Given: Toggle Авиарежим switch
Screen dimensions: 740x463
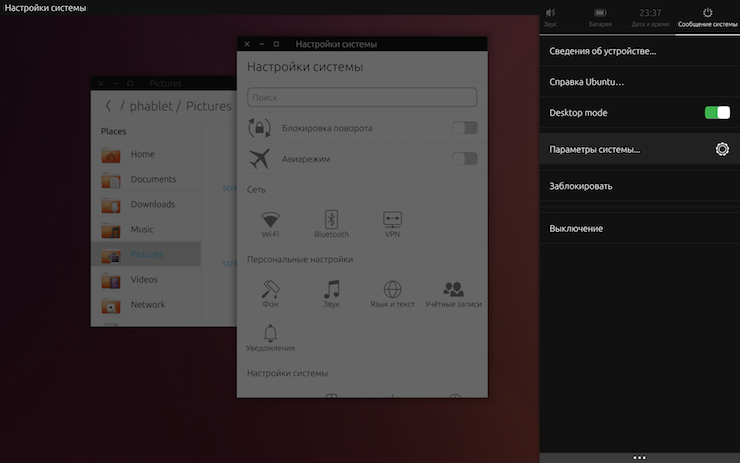Looking at the screenshot, I should 465,159.
